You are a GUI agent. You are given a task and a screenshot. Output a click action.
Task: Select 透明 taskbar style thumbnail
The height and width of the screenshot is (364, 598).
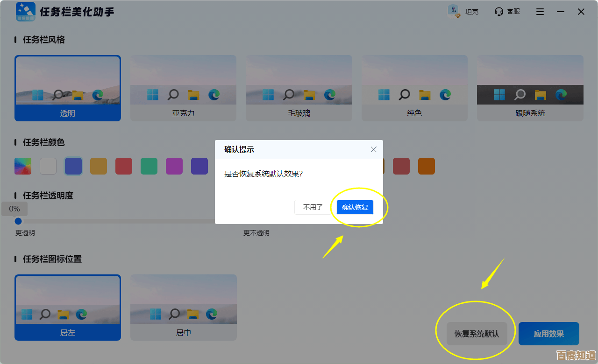click(68, 88)
